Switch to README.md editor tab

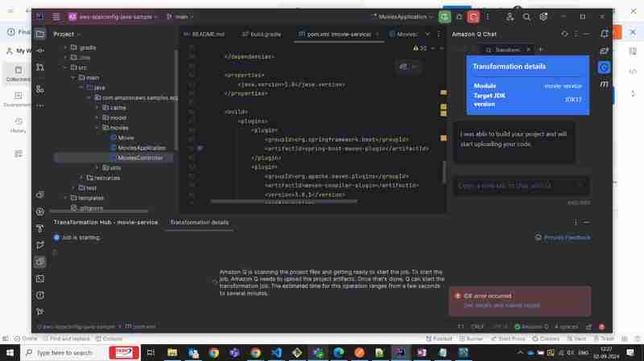(204, 35)
